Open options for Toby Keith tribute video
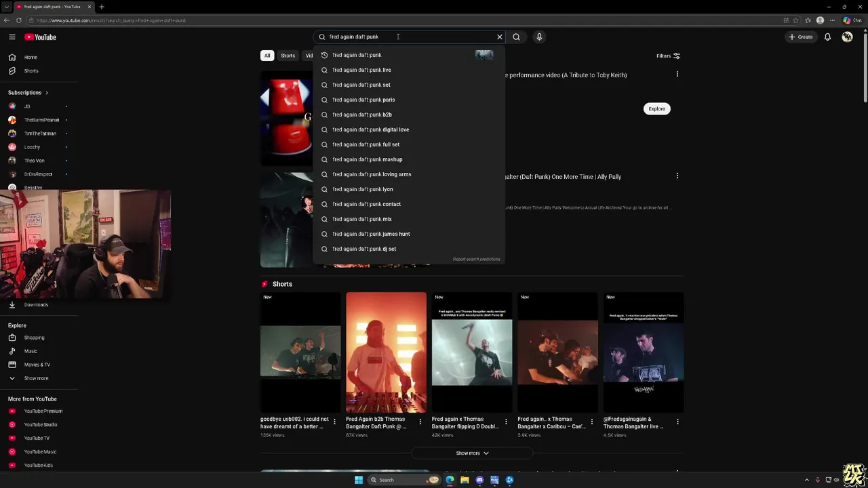 (677, 74)
